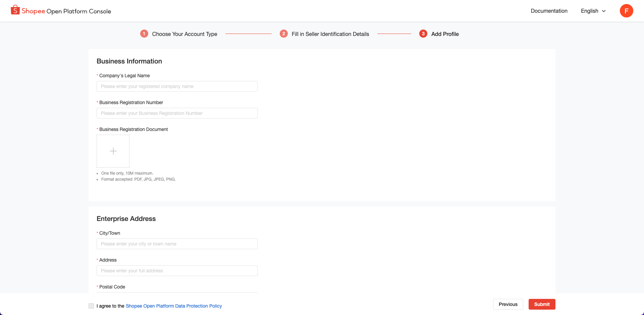The image size is (644, 315).
Task: Click step 2 circle icon
Action: 284,34
